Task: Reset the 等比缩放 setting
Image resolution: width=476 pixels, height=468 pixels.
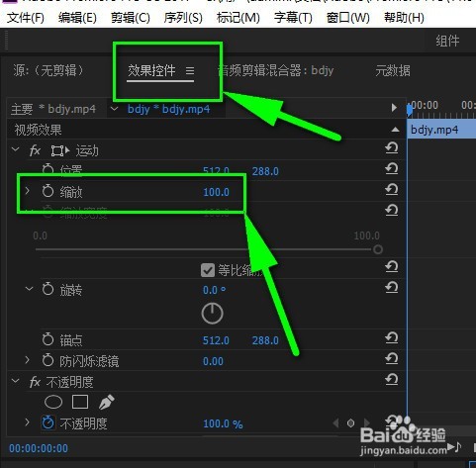Action: [392, 267]
